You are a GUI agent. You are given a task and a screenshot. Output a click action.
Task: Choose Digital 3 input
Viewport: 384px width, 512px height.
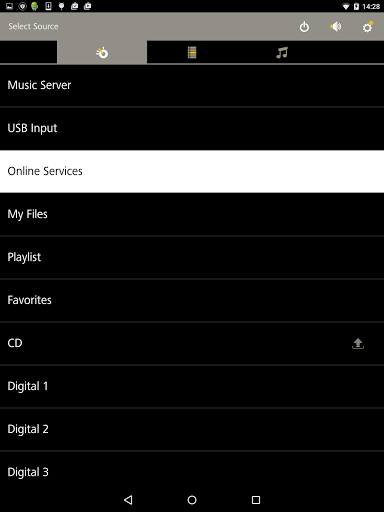pyautogui.click(x=192, y=472)
